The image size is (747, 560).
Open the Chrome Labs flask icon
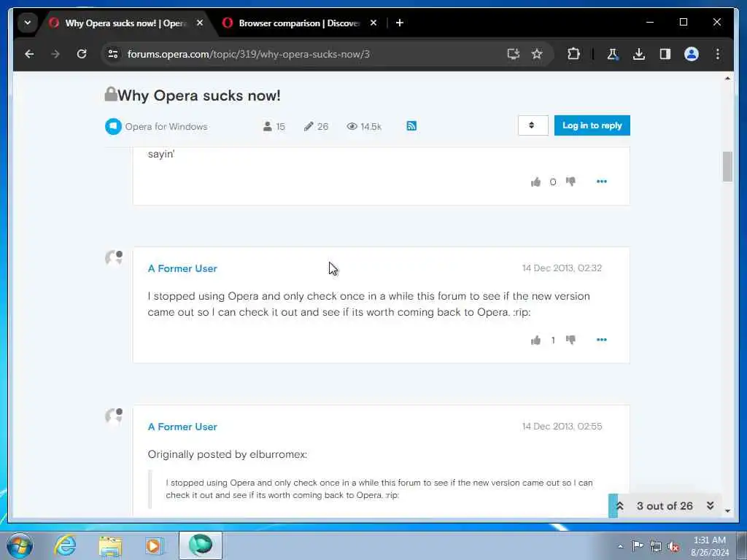[613, 54]
